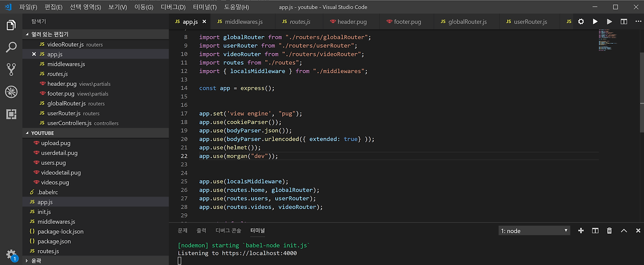644x265 pixels.
Task: Open the '1: node' terminal dropdown
Action: 534,231
